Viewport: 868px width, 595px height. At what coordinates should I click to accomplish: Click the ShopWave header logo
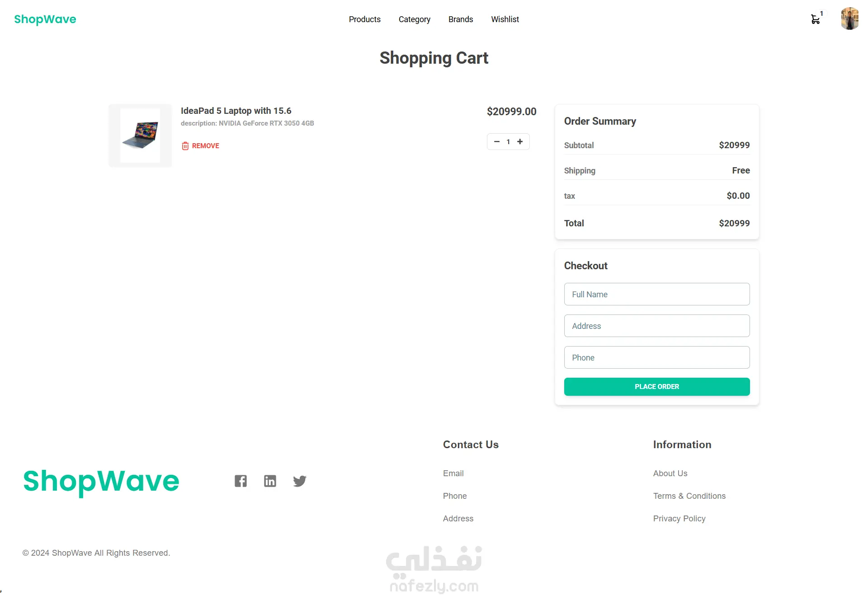point(45,19)
